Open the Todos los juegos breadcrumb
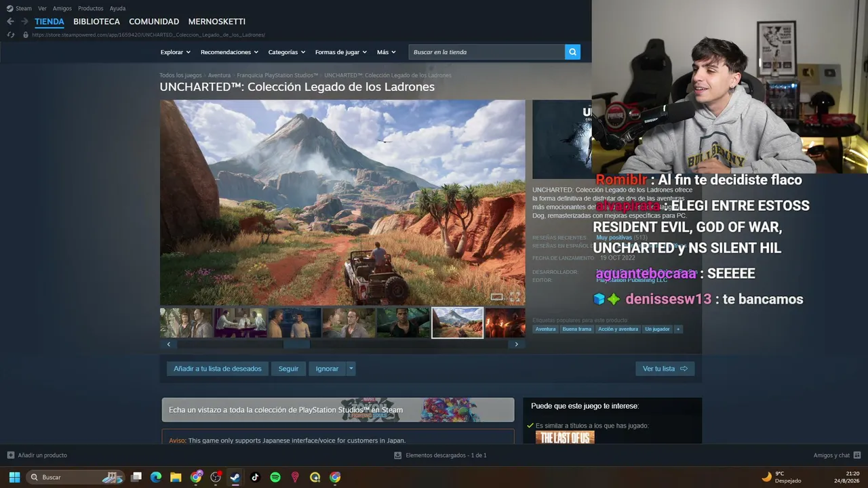This screenshot has width=868, height=488. coord(180,75)
